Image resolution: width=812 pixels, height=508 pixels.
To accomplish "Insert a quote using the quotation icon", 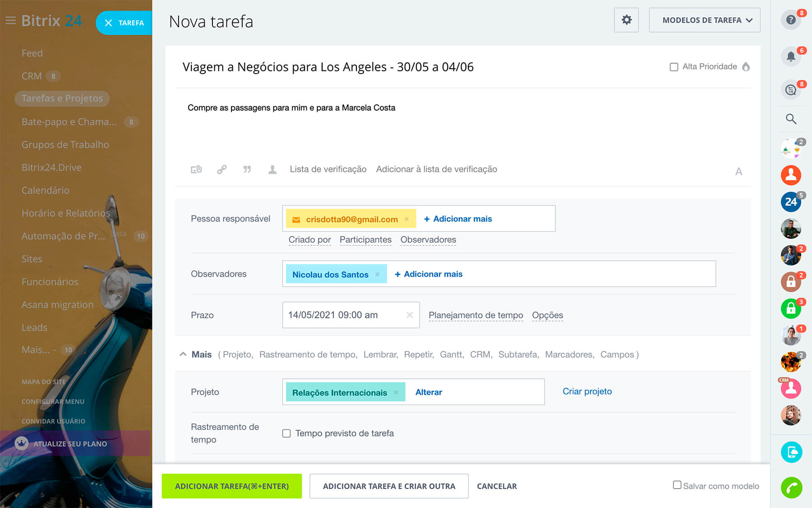I will (247, 169).
